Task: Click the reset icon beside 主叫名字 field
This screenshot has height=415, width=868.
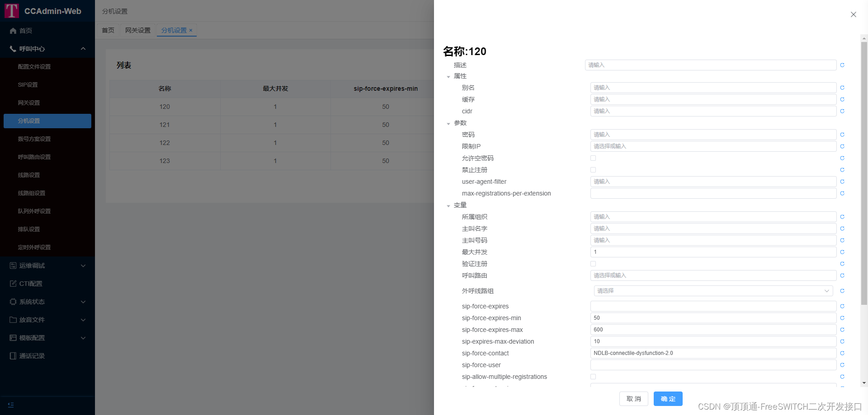Action: coord(842,228)
